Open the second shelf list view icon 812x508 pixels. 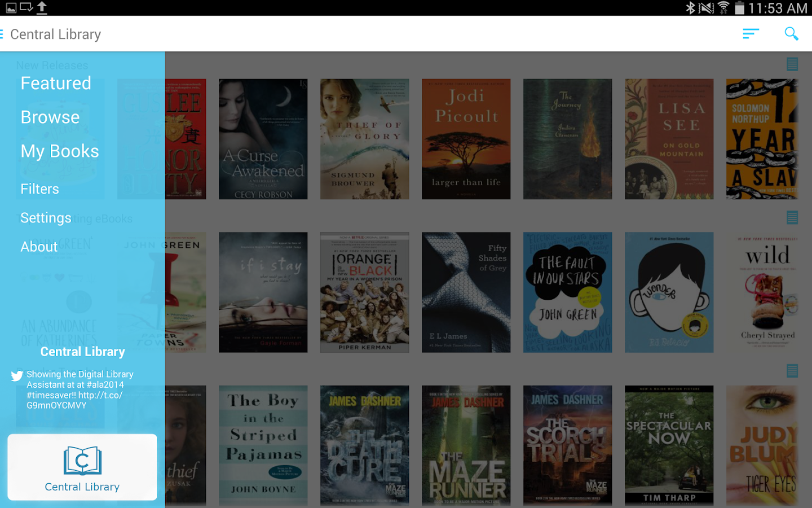coord(792,217)
